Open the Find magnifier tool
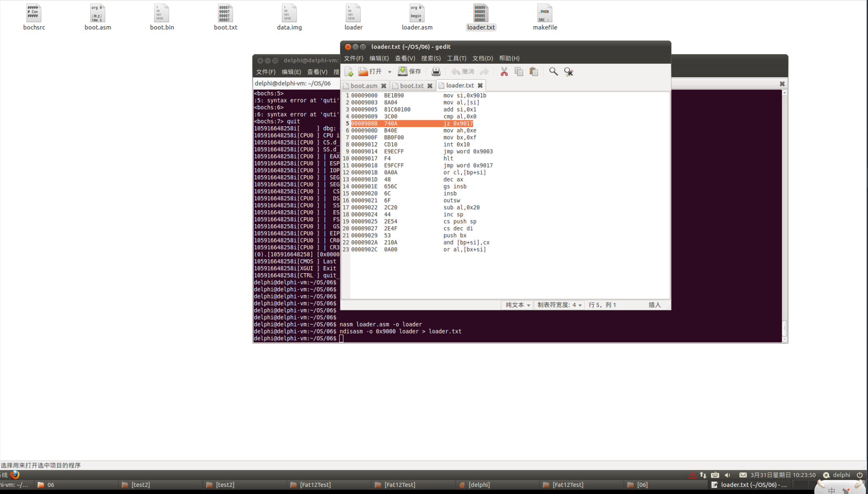Image resolution: width=868 pixels, height=494 pixels. coord(553,71)
